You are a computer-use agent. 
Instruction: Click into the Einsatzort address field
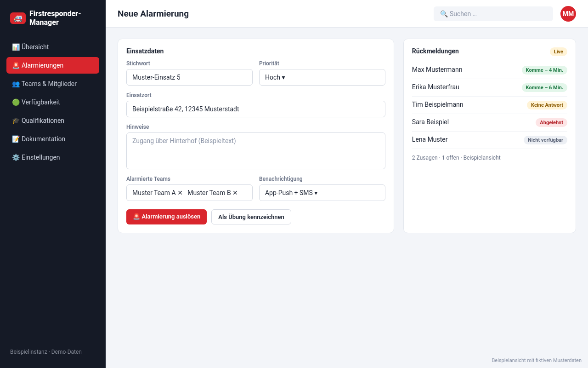coord(256,109)
